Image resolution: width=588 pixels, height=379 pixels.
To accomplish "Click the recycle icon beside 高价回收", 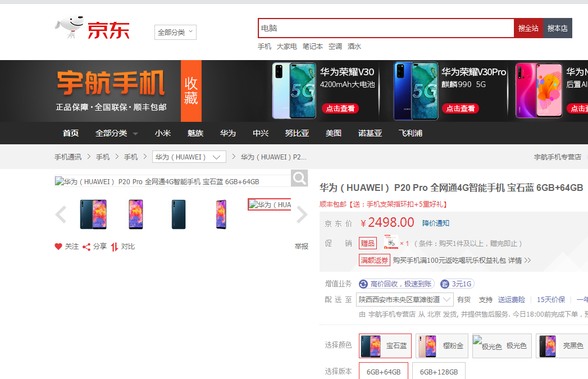I will [x=363, y=284].
